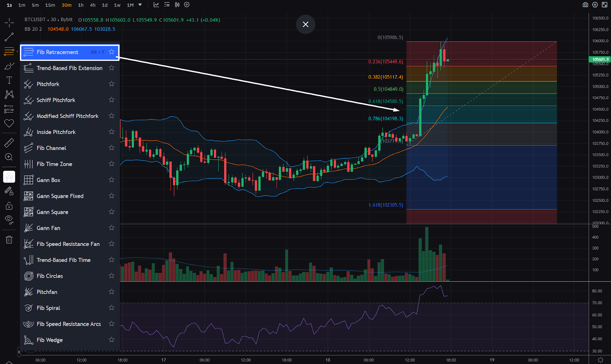
Task: Favorite the Fib Retracement tool star
Action: [112, 52]
